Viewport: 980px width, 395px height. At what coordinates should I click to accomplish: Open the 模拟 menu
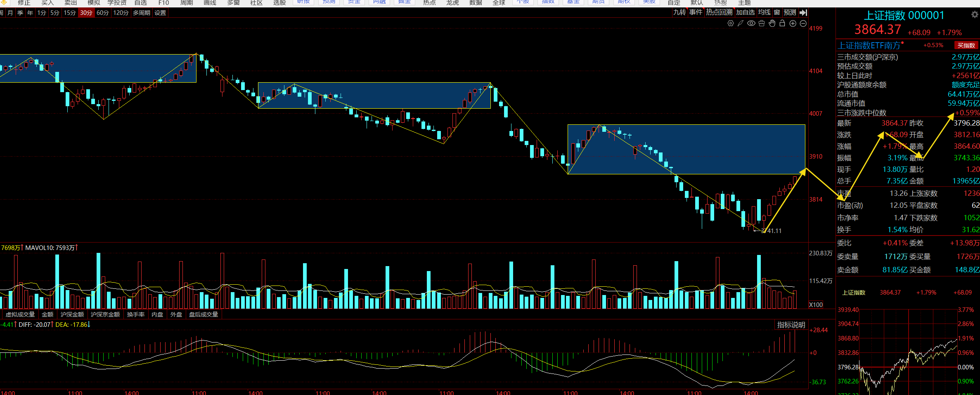pos(94,3)
